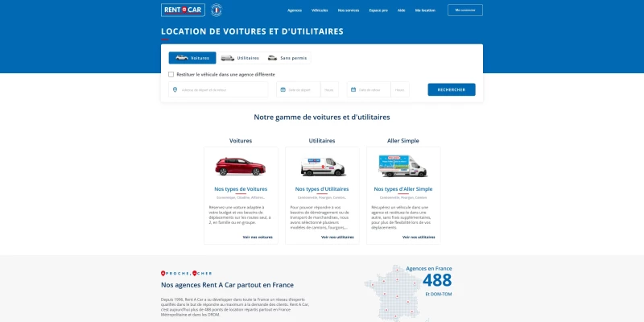Image resolution: width=644 pixels, height=322 pixels.
Task: Open the departure Heure dropdown
Action: click(x=329, y=89)
